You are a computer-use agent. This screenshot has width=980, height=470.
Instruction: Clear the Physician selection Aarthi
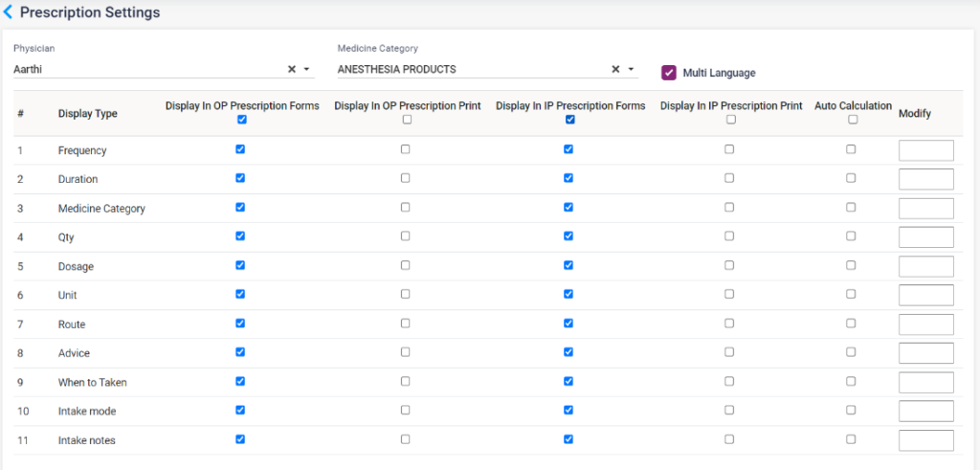tap(291, 69)
